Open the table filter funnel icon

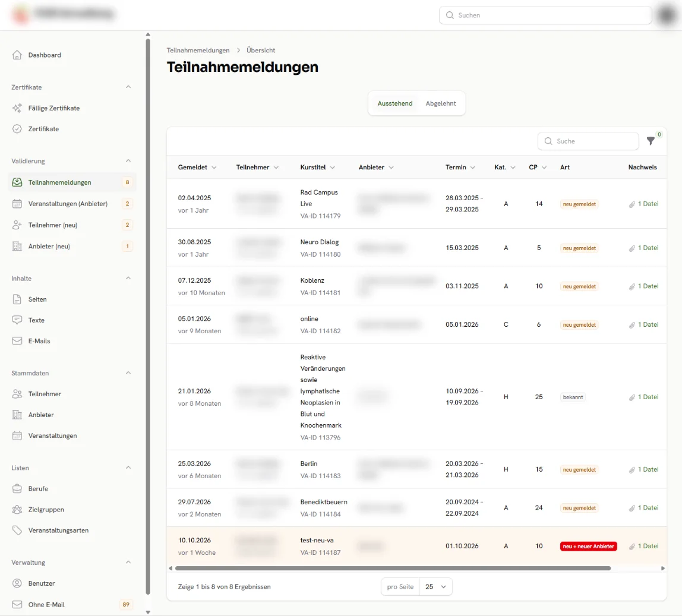[x=651, y=141]
